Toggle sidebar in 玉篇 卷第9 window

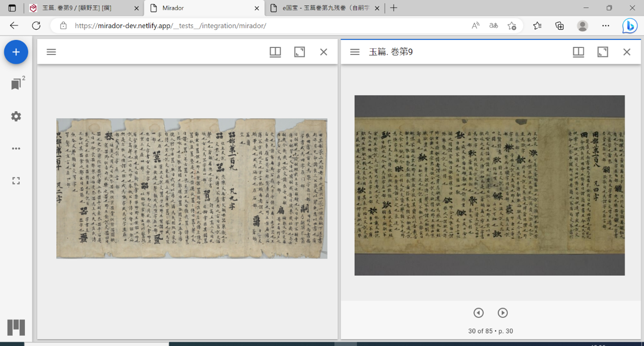click(355, 52)
